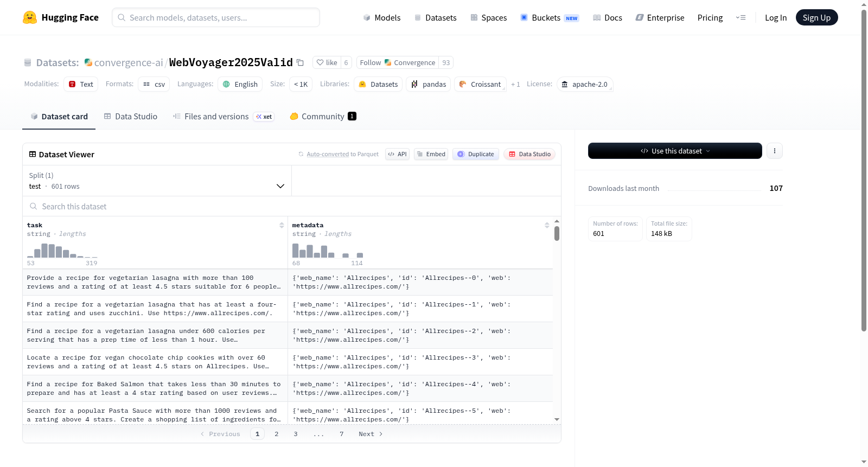Click the Duplicate button
Image resolution: width=868 pixels, height=467 pixels.
tap(476, 154)
